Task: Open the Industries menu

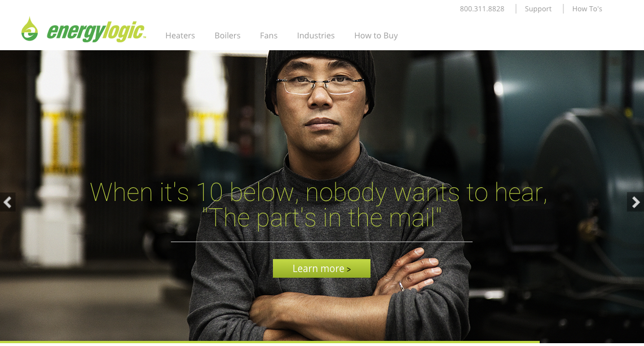Action: coord(315,36)
